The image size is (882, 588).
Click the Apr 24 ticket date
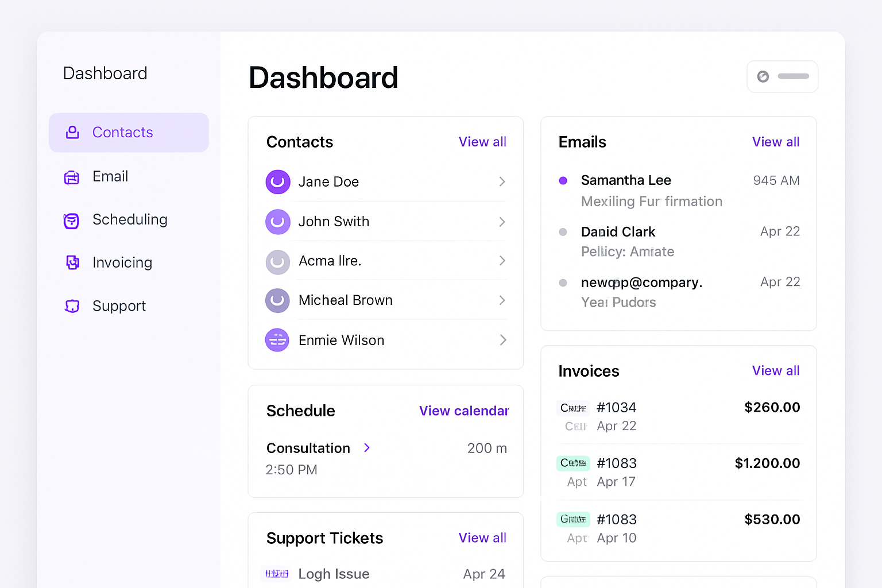pos(484,574)
